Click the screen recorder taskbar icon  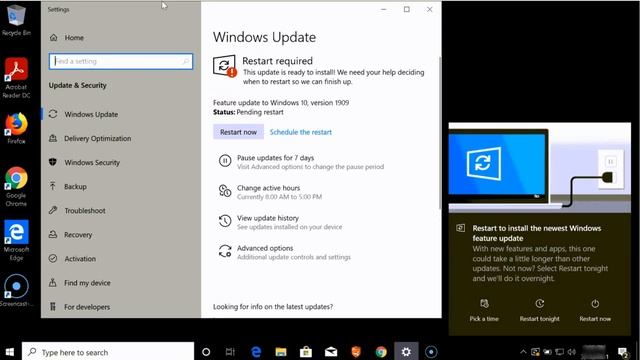pyautogui.click(x=431, y=352)
